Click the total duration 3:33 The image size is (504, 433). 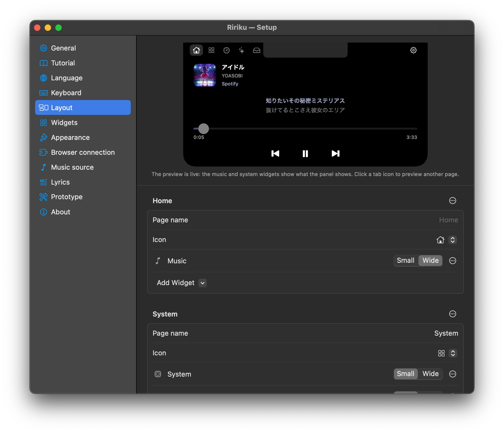[412, 137]
